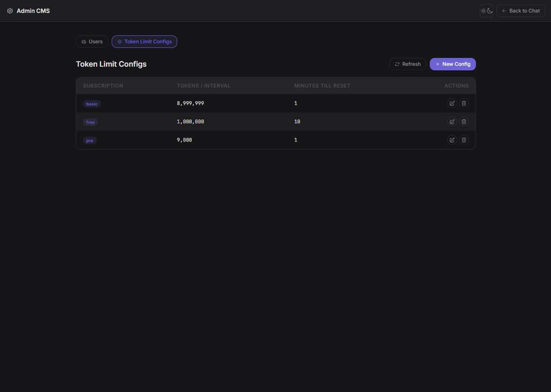Go Back to Chat

tap(521, 11)
